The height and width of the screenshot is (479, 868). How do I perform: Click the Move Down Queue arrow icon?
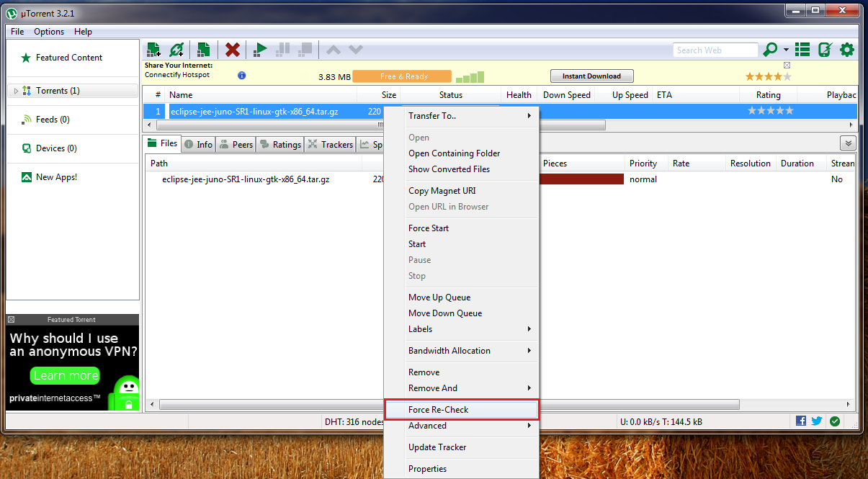pyautogui.click(x=356, y=50)
